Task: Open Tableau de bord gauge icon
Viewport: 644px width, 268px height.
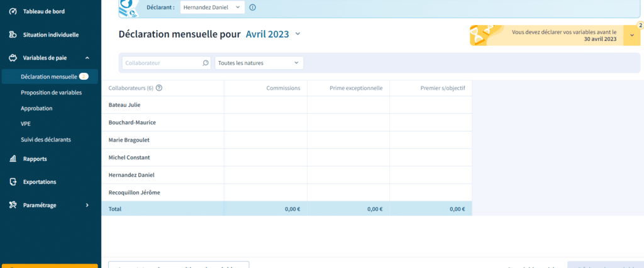Action: (13, 11)
